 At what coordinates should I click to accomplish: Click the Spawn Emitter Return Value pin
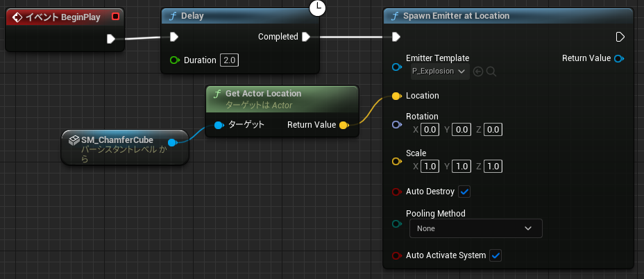tap(618, 59)
